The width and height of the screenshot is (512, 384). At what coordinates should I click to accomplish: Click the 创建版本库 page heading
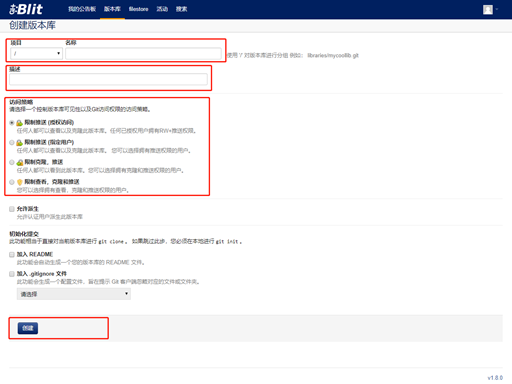[x=32, y=25]
